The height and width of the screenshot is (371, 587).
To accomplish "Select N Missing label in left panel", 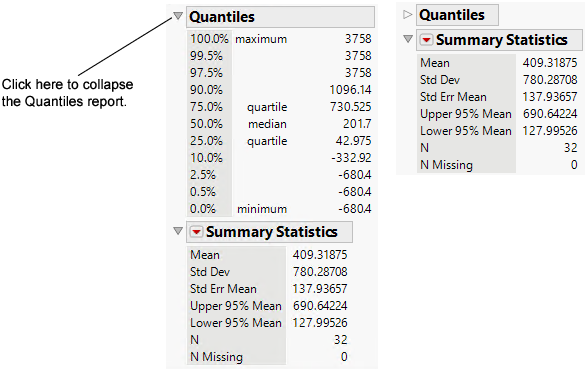I will coord(216,357).
